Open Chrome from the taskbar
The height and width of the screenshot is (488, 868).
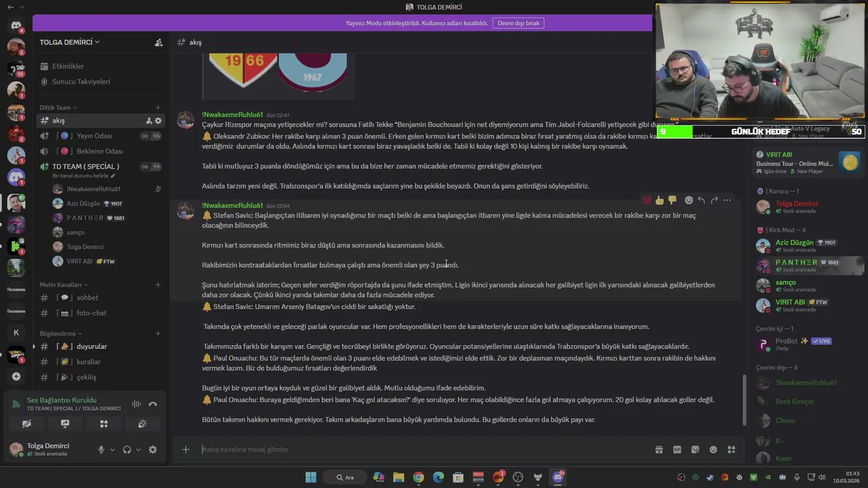pyautogui.click(x=418, y=477)
